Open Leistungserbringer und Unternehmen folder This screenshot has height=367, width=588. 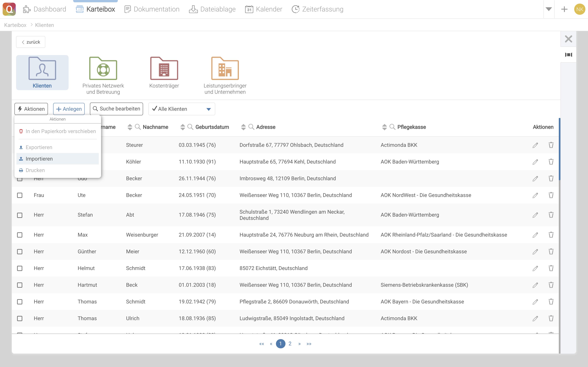[225, 69]
